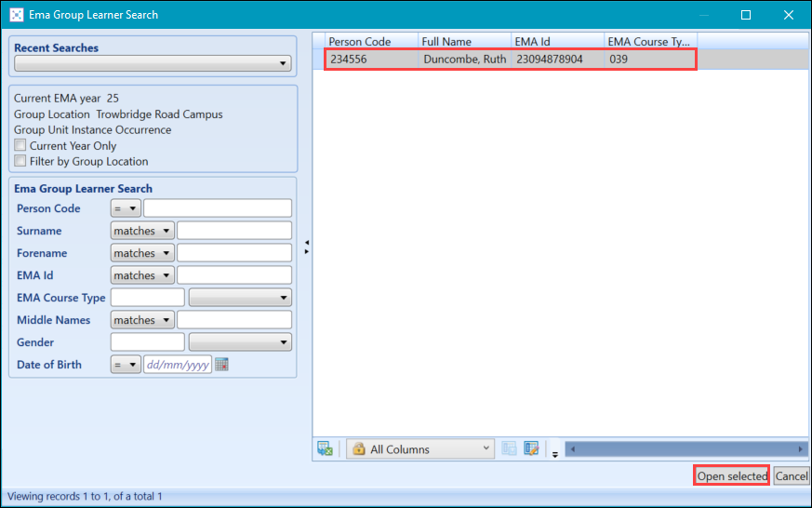Sort by the EMA Id column header
The height and width of the screenshot is (508, 812).
click(558, 41)
